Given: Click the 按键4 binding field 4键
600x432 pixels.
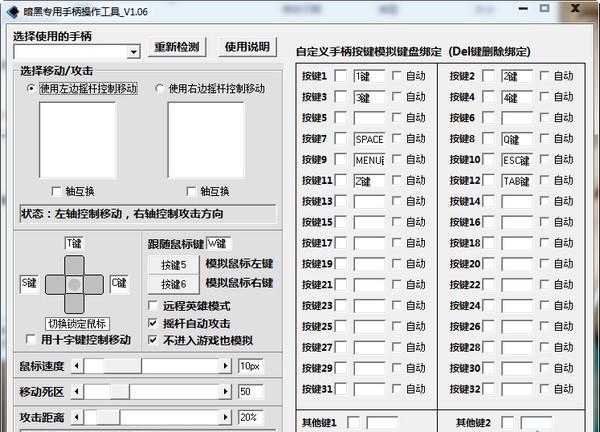Looking at the screenshot, I should [517, 97].
